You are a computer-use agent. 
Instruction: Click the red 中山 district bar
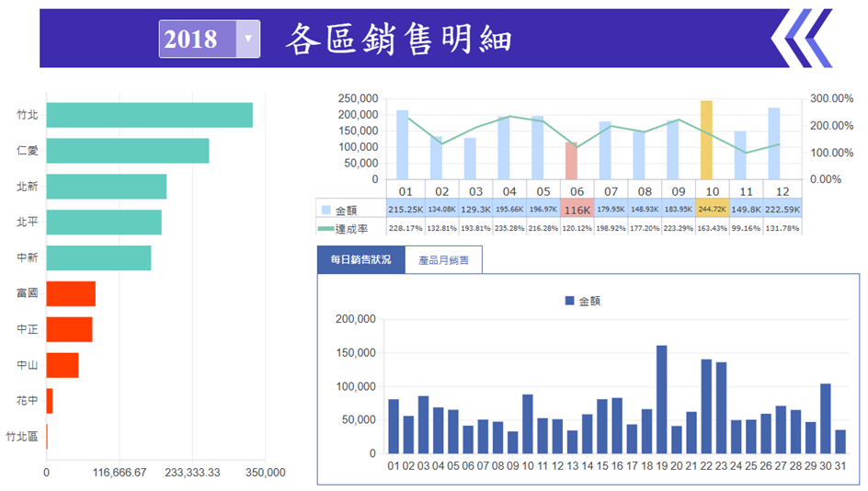(63, 365)
